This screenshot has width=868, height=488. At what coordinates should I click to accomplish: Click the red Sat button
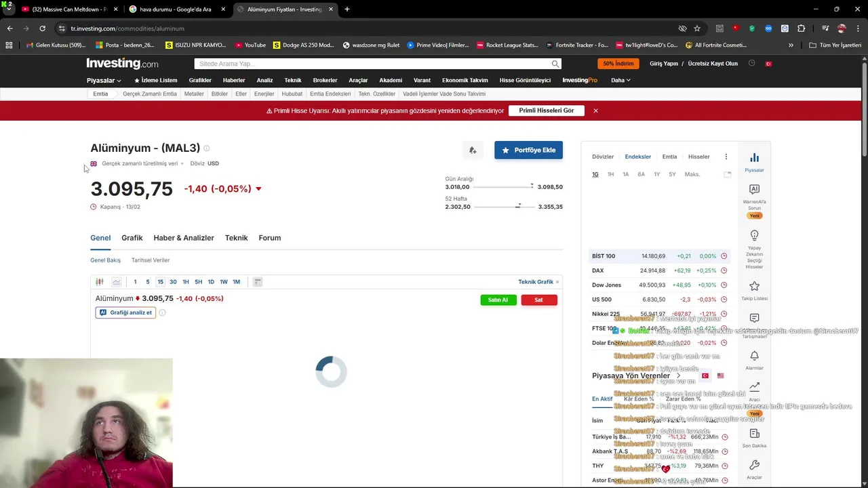pyautogui.click(x=539, y=300)
